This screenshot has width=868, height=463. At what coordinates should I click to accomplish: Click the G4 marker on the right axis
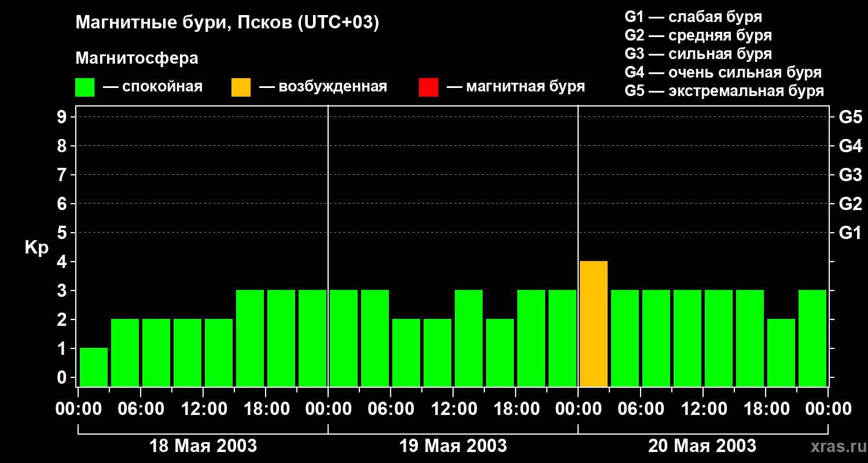coord(850,146)
